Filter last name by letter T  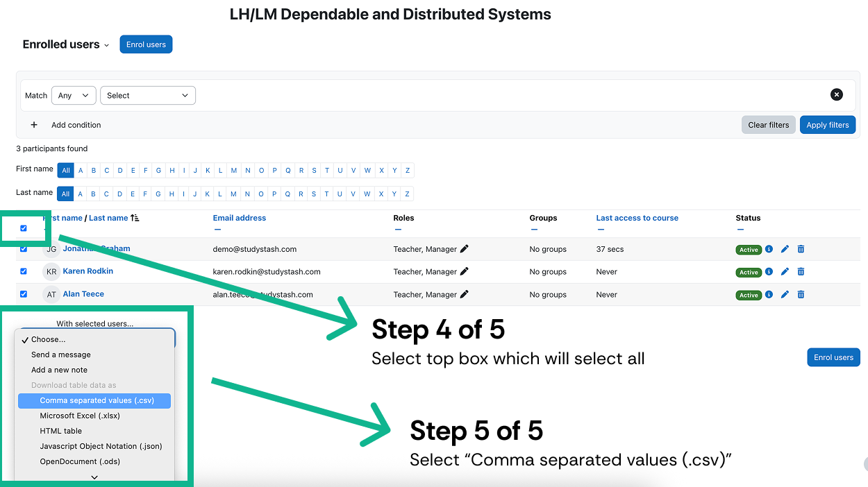(x=327, y=194)
